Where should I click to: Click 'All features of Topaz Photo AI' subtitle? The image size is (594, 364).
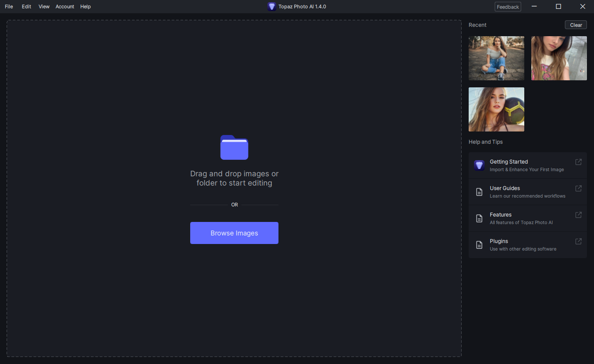pyautogui.click(x=521, y=223)
